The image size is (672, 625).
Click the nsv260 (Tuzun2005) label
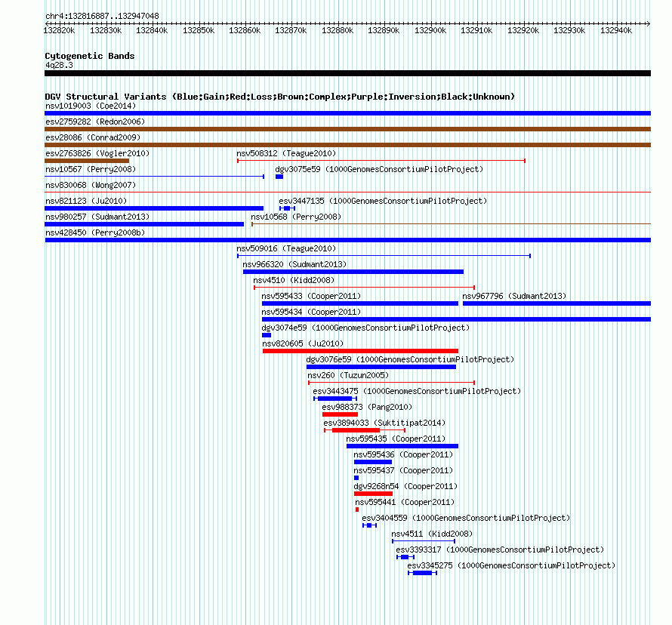[348, 375]
